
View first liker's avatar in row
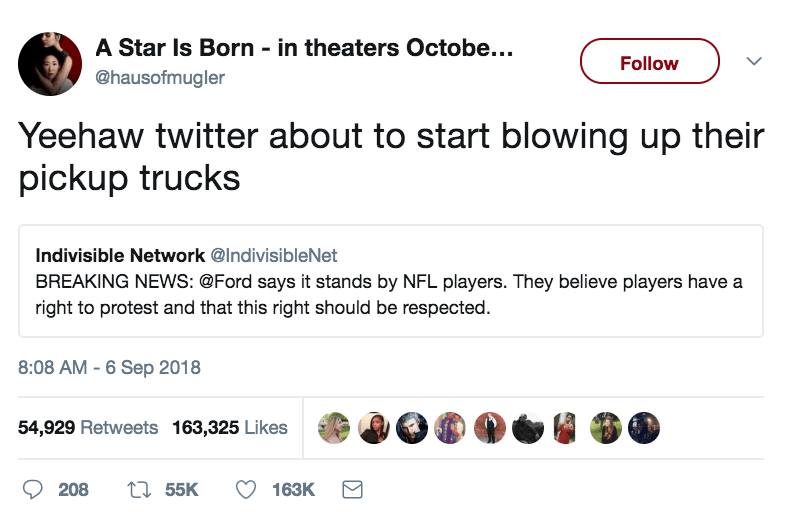point(333,428)
